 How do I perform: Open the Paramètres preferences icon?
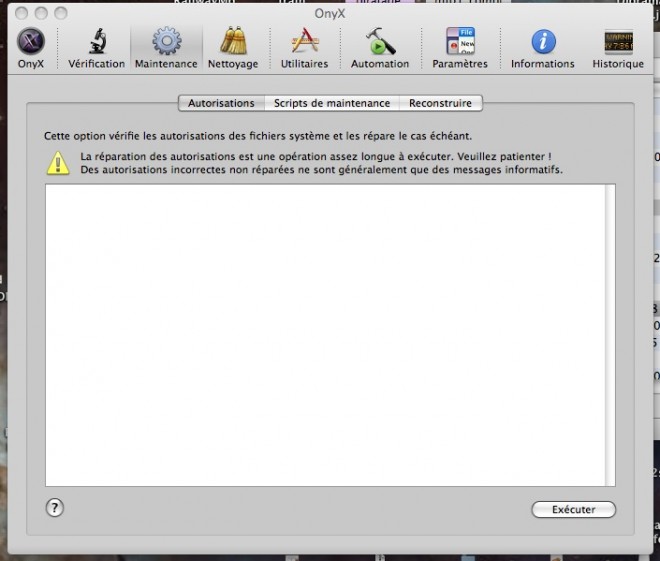(x=460, y=41)
